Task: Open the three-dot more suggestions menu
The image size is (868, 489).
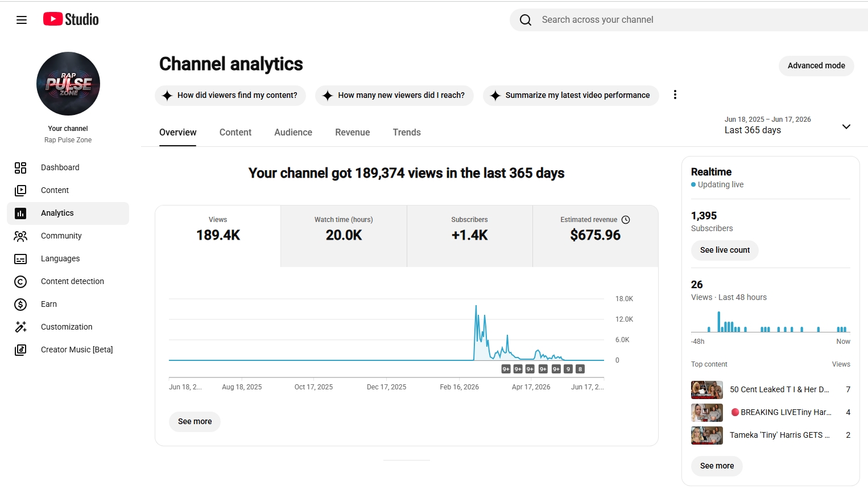Action: coord(675,94)
